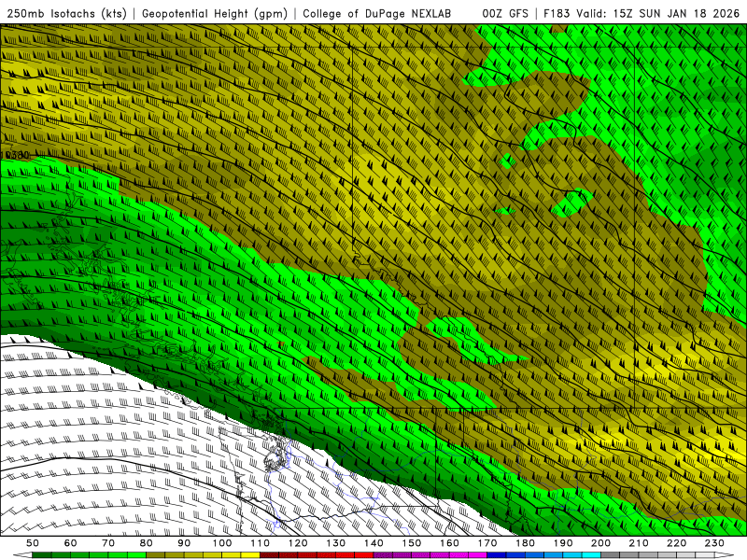Select the dark gray swatch starting at 200

point(611,555)
